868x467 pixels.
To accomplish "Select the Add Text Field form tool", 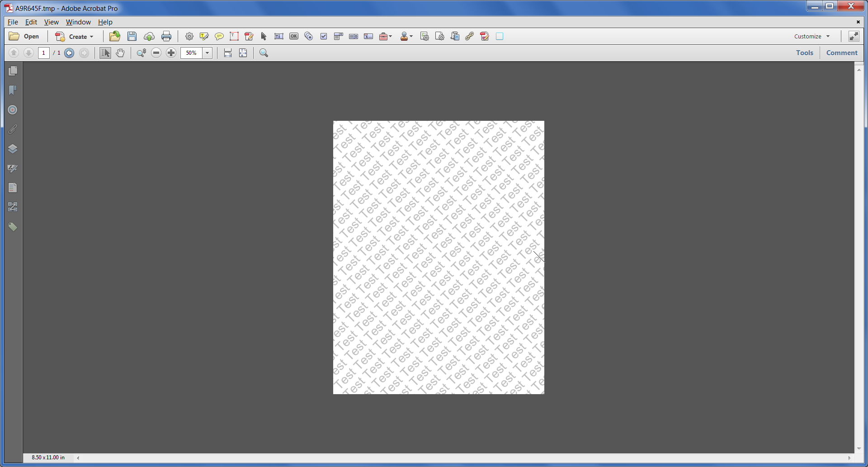I will [x=279, y=36].
